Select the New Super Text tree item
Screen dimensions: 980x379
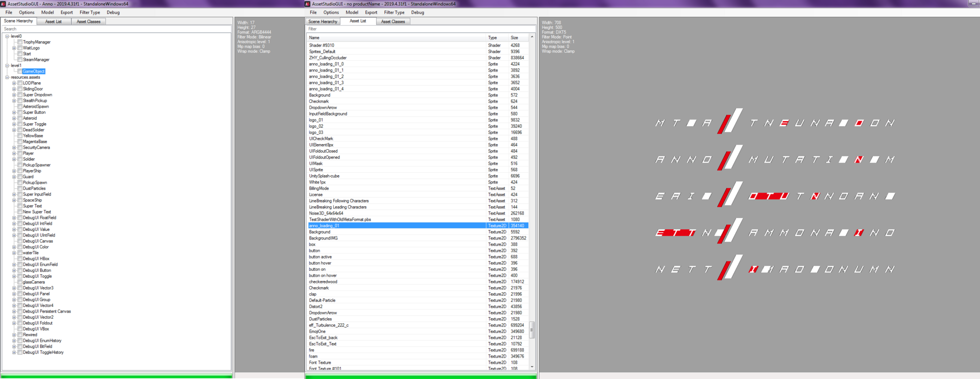pos(37,212)
